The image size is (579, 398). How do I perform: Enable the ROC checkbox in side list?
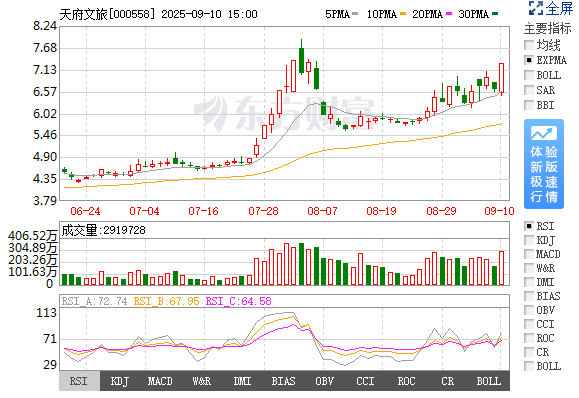(x=529, y=338)
